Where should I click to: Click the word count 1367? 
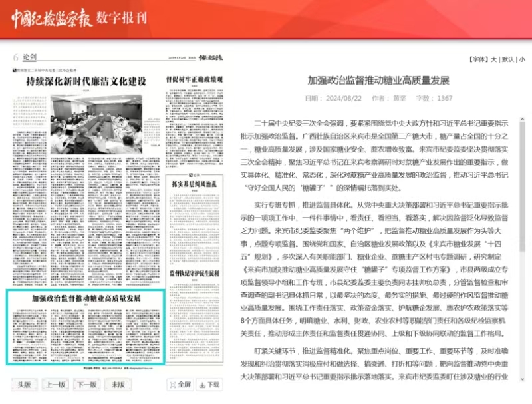(445, 98)
